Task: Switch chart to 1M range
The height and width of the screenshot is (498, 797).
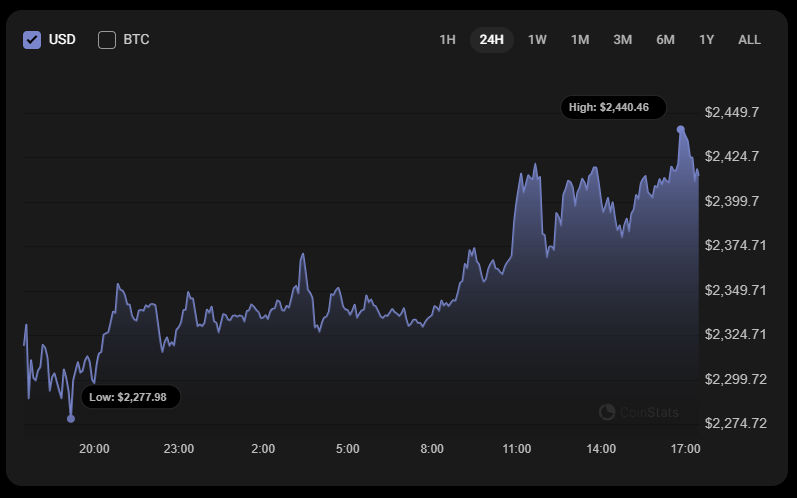Action: [580, 40]
